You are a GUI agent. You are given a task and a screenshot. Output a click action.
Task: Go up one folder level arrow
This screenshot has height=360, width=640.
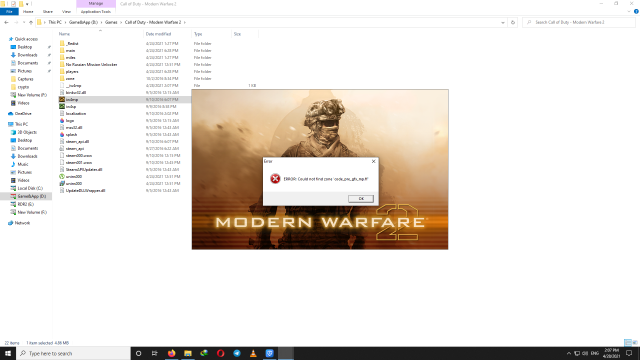[31, 22]
